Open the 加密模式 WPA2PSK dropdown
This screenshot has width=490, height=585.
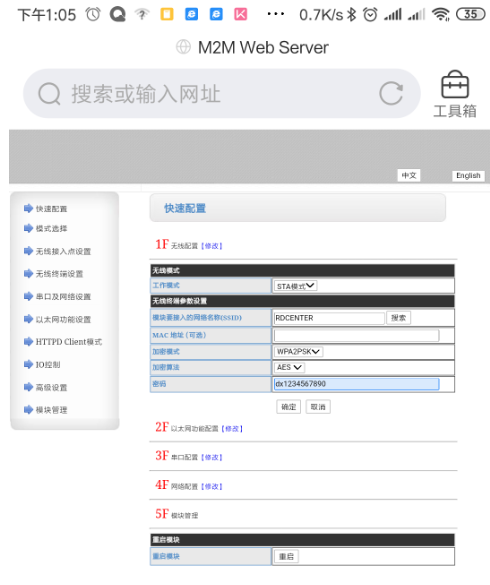pos(298,351)
